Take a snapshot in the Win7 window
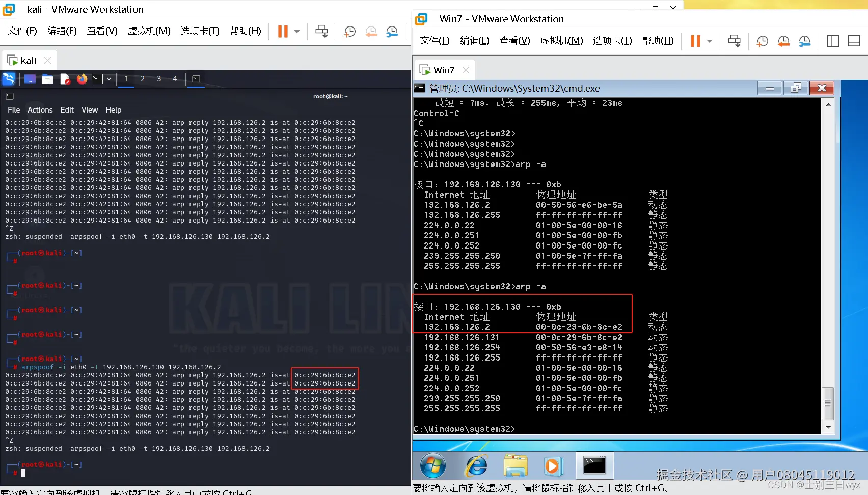This screenshot has height=495, width=868. click(x=762, y=41)
